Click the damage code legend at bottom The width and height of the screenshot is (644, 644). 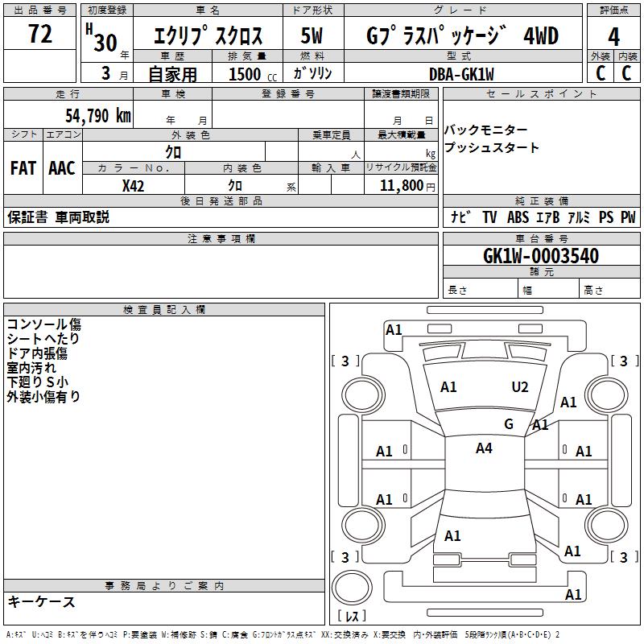283,634
